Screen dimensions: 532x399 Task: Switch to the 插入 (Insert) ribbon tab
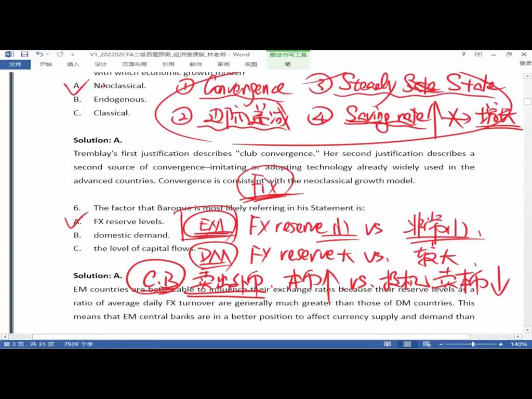click(73, 64)
